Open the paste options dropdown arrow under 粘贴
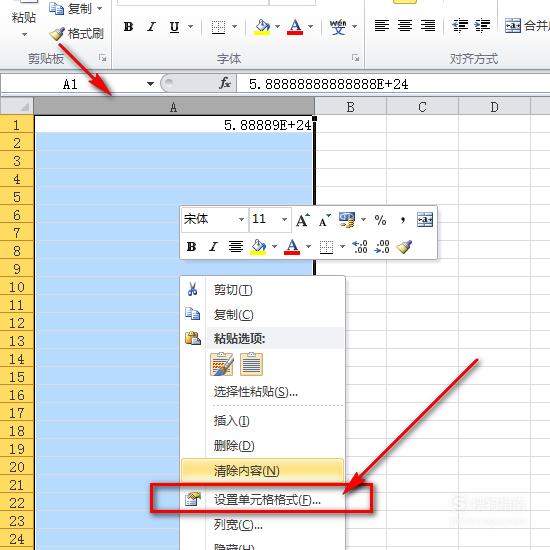 24,34
